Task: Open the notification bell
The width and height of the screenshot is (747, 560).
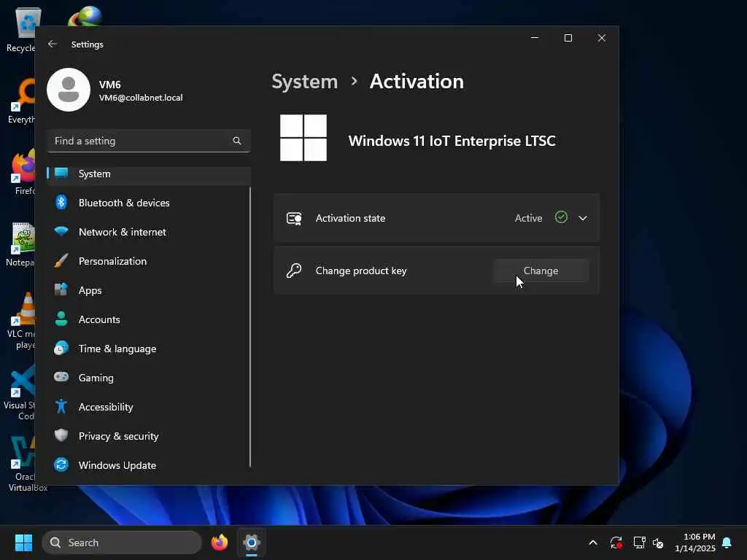Action: 727,542
